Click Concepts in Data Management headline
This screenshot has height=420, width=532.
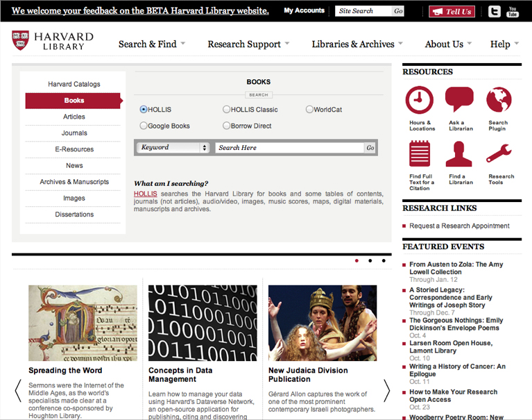[180, 375]
